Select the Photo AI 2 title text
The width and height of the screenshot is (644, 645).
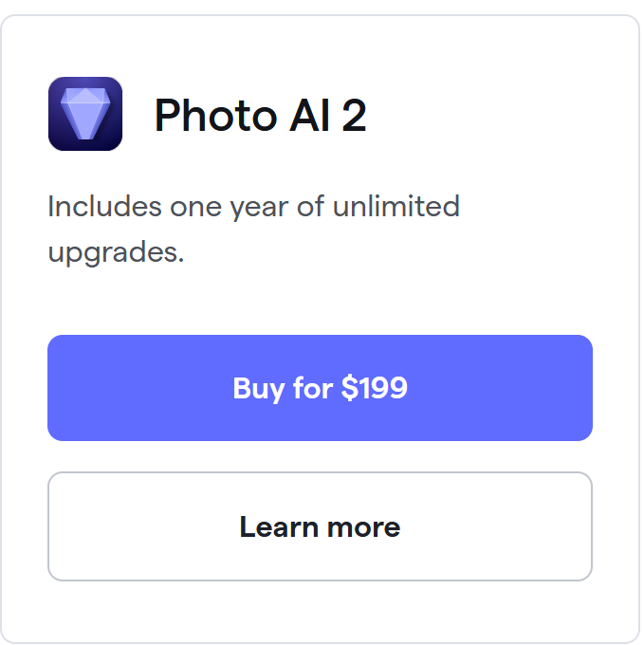point(260,116)
